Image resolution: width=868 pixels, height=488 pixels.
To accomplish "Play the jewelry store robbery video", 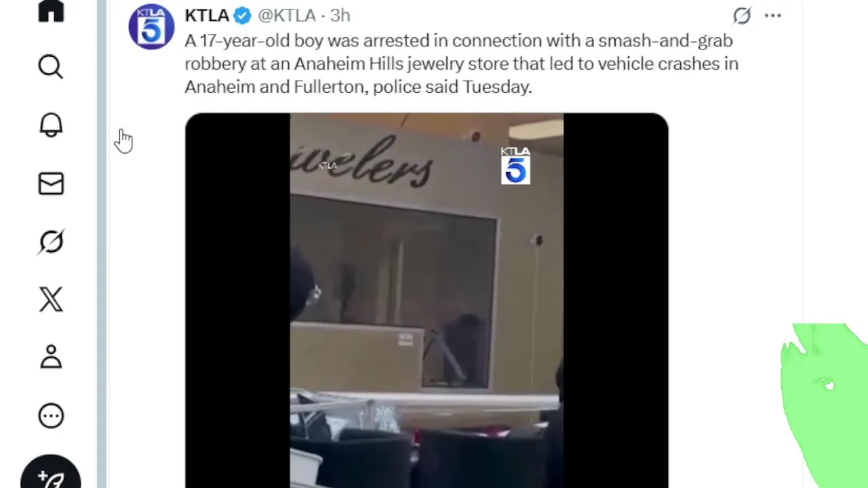I will (427, 300).
